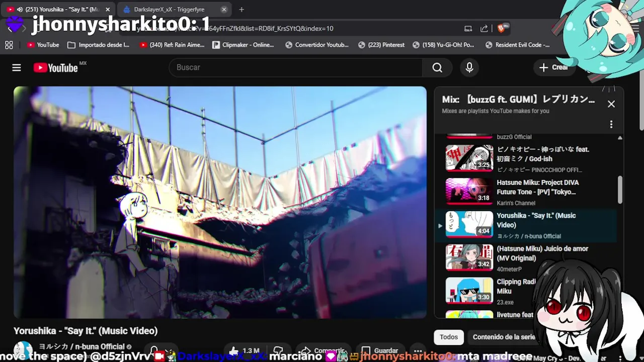This screenshot has height=362, width=644.
Task: Click the playlist scrollbar thumb
Action: [620, 190]
